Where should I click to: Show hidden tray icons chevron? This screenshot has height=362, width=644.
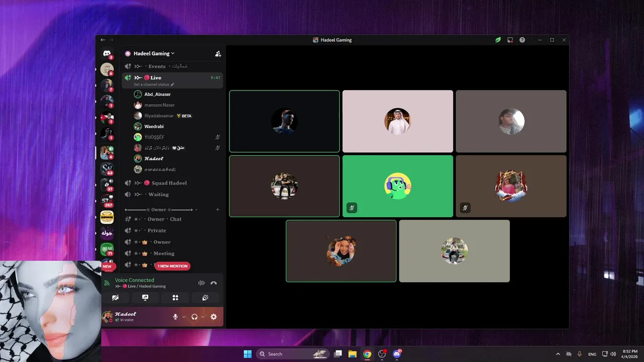click(558, 354)
